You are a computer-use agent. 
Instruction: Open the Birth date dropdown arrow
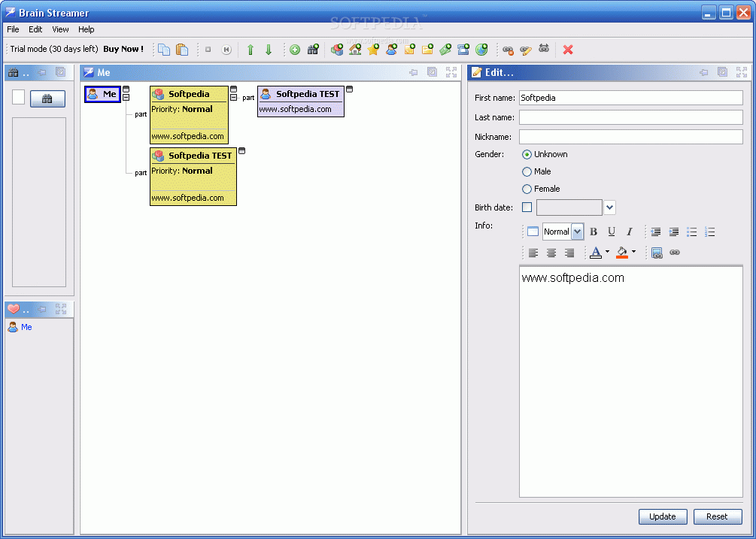coord(609,207)
